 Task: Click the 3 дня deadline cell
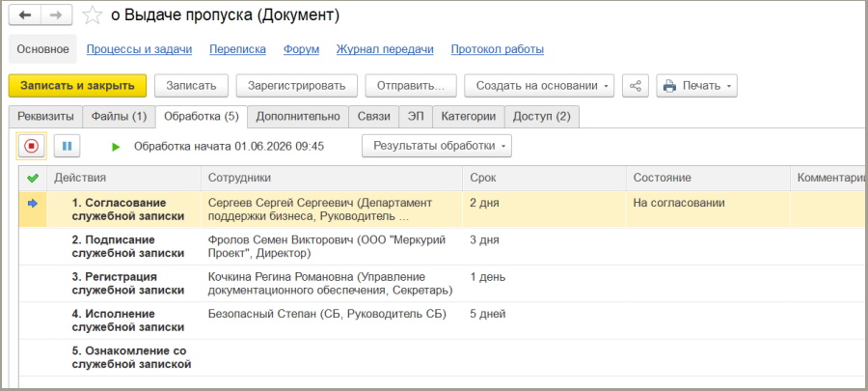[x=545, y=246]
